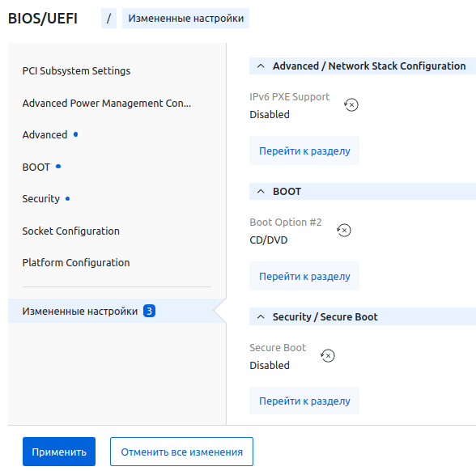Screen dimensions: 476x471
Task: Cancel all changes via Отменить все изменения
Action: click(x=181, y=452)
